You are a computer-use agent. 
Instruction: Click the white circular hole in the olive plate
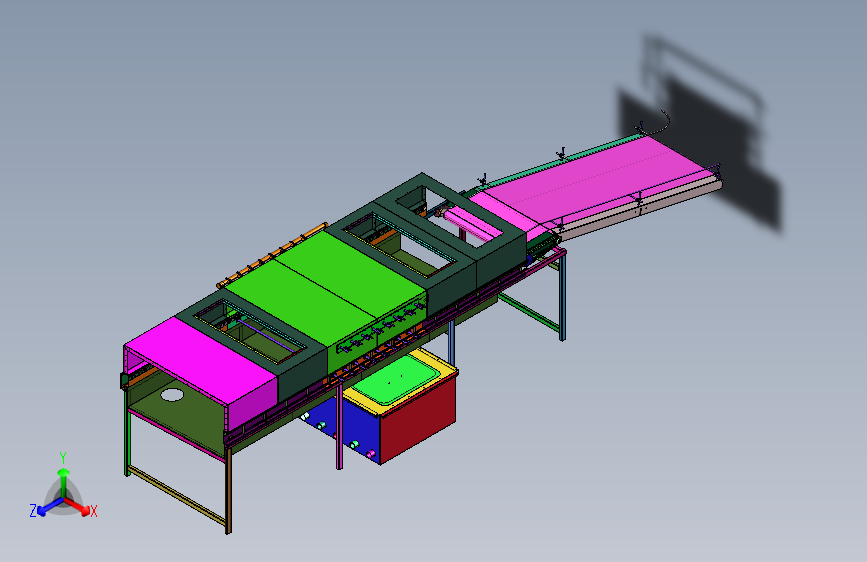click(x=172, y=395)
